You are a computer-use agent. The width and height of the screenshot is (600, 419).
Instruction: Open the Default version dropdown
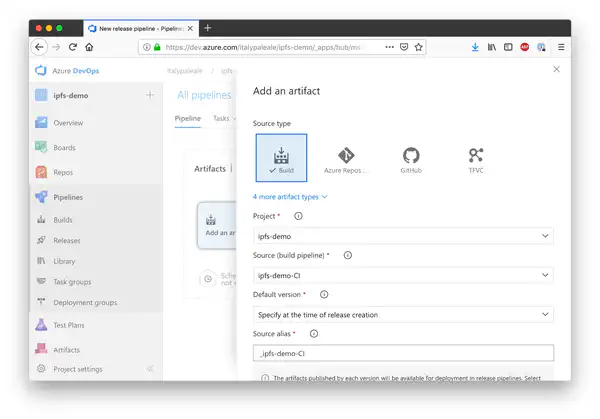(x=403, y=314)
